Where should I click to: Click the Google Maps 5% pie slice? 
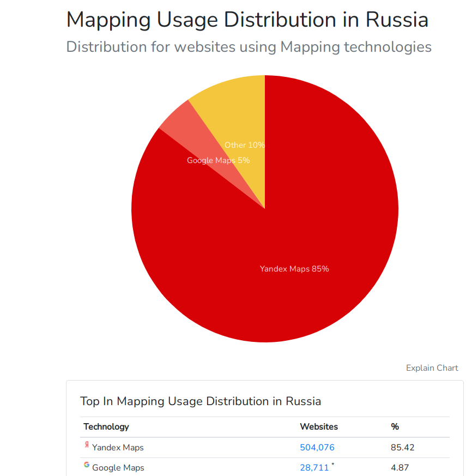pyautogui.click(x=194, y=135)
